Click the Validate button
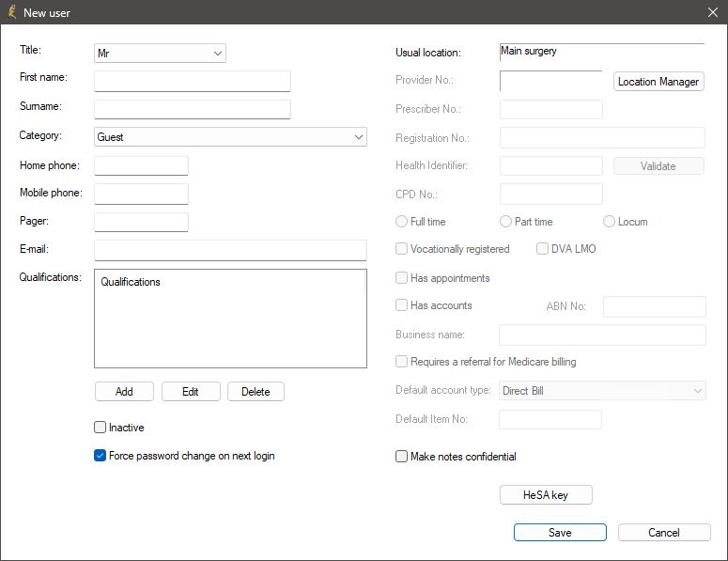728x561 pixels. (x=658, y=165)
